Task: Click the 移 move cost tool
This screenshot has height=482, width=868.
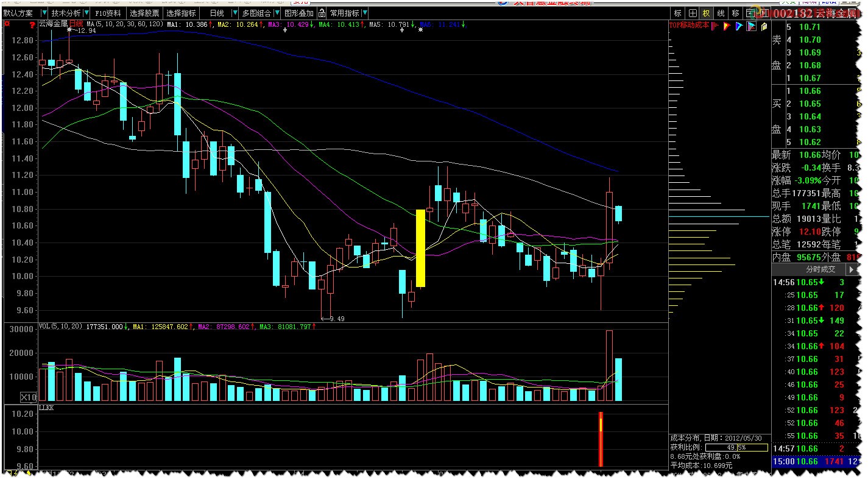Action: coord(736,13)
